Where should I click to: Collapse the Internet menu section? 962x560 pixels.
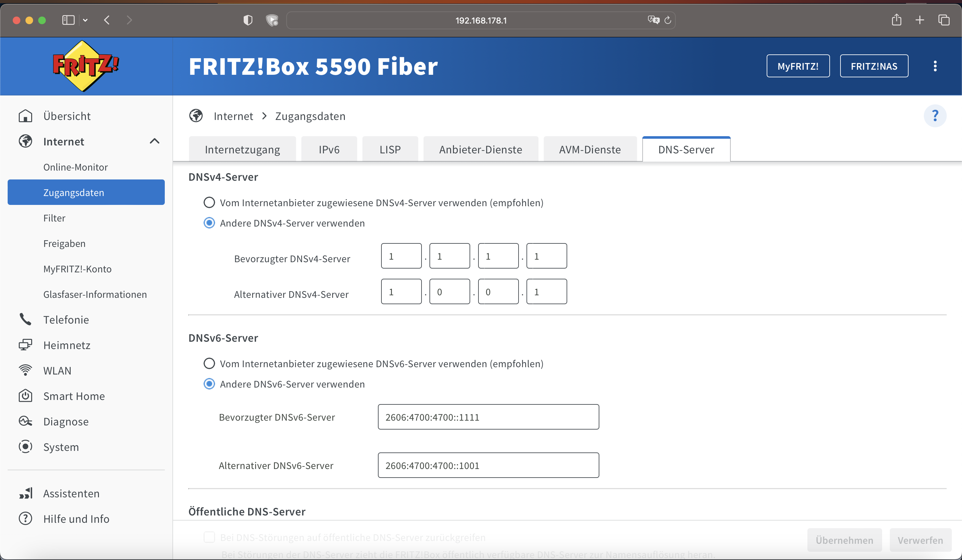(154, 141)
